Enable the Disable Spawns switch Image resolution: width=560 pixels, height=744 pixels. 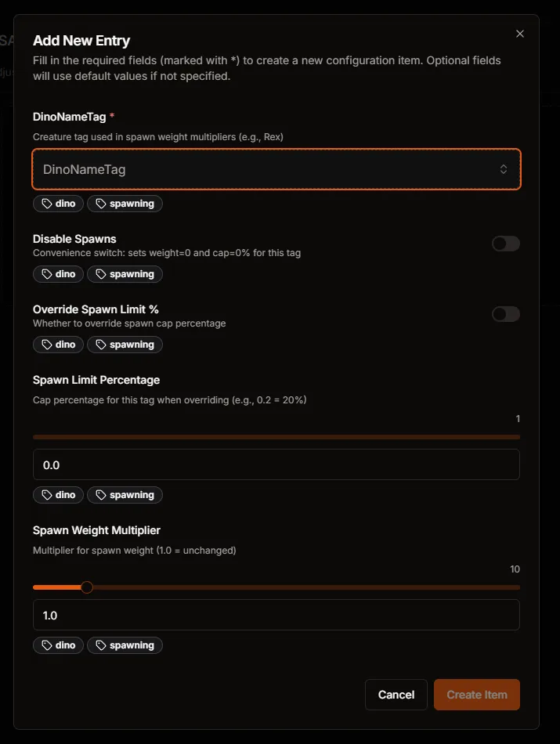505,244
